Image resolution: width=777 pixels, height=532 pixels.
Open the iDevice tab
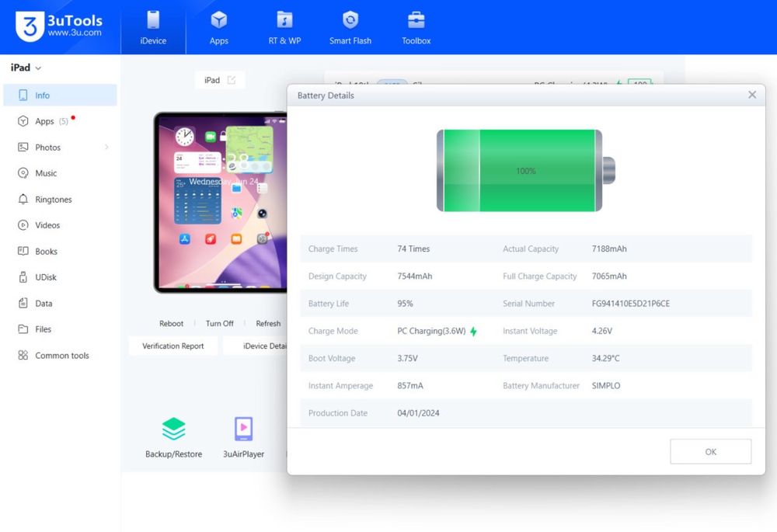tap(153, 27)
